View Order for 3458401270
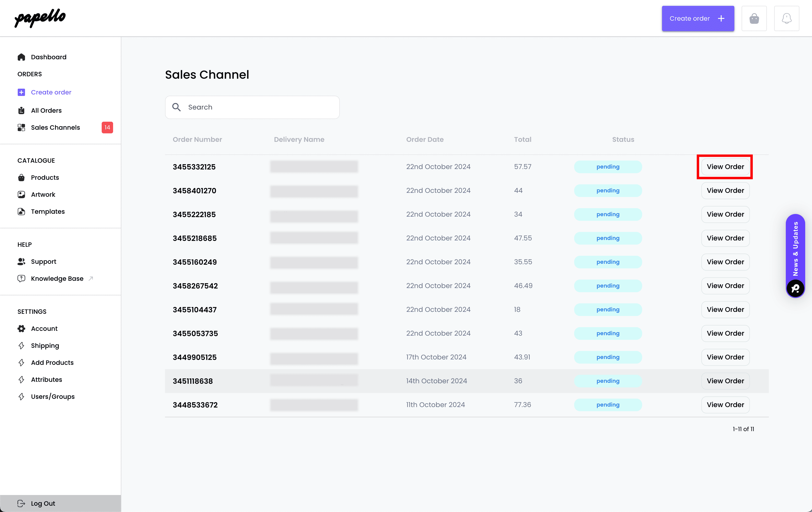Image resolution: width=812 pixels, height=512 pixels. (x=725, y=190)
